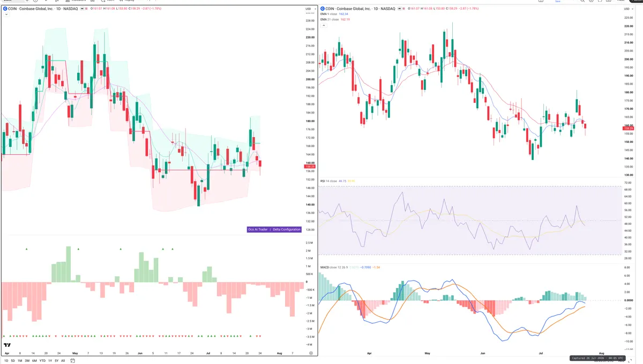Screen dimensions: 643x364
Task: Click the red 158.29 price tag on right scale
Action: (x=629, y=128)
